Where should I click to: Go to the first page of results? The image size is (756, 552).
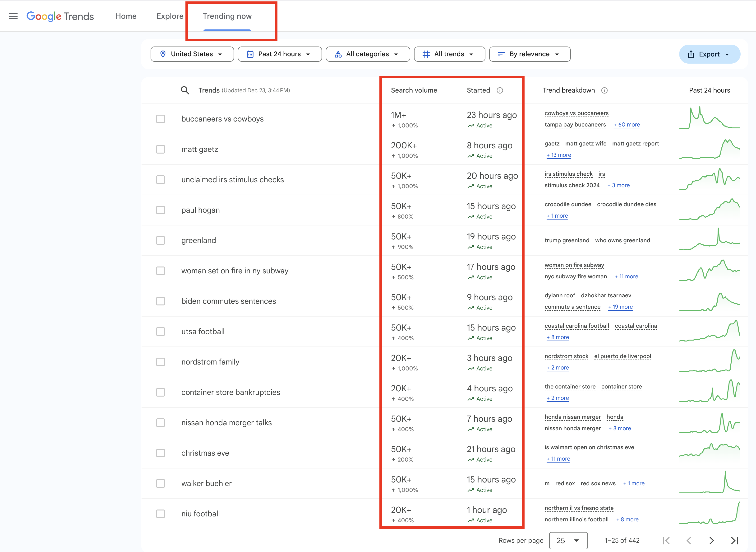pos(666,540)
